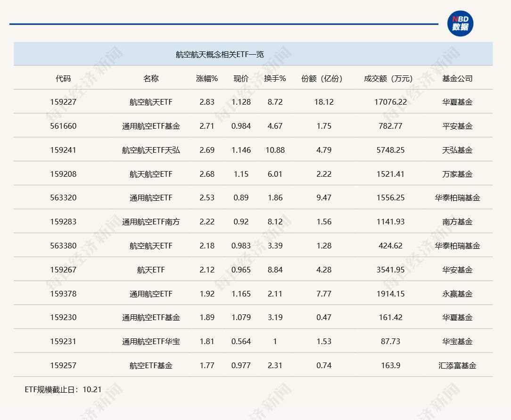Select shares value 18.12
Viewport: 511px width, 420px height.
[324, 102]
